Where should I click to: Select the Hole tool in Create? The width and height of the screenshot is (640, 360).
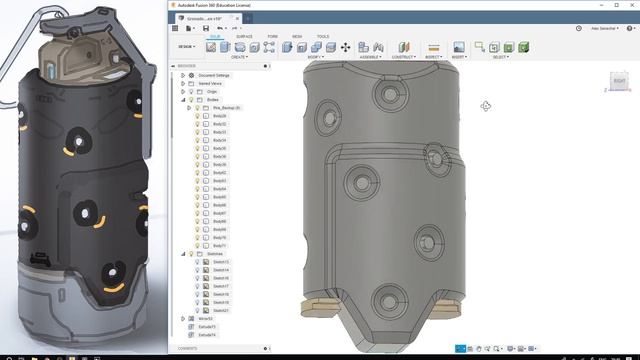point(254,47)
